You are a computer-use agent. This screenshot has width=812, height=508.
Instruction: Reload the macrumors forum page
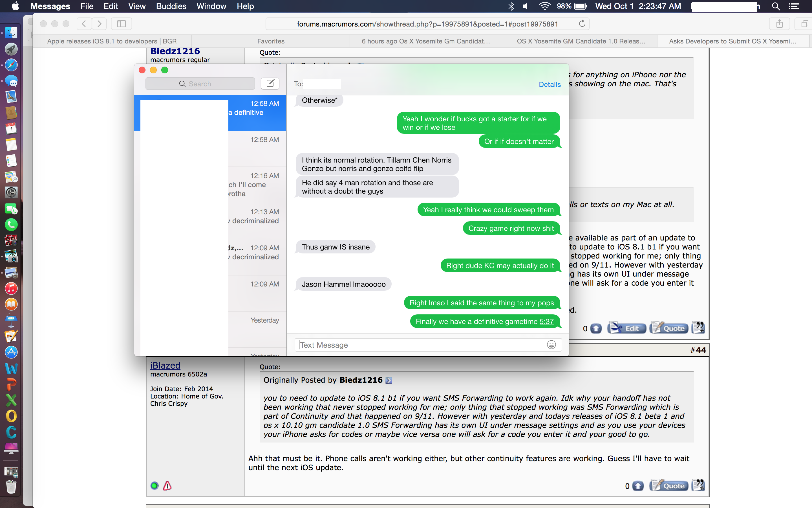582,23
